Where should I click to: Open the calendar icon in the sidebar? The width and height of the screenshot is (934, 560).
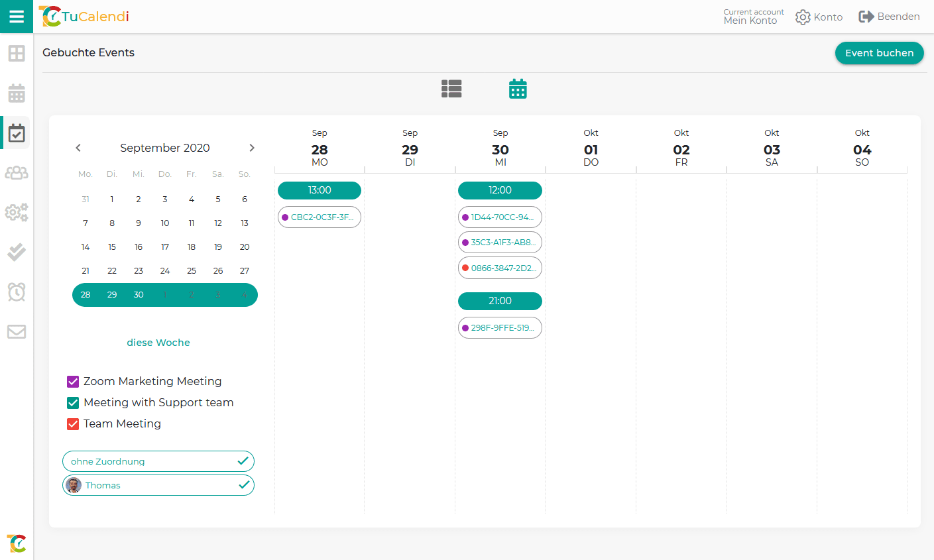(17, 93)
